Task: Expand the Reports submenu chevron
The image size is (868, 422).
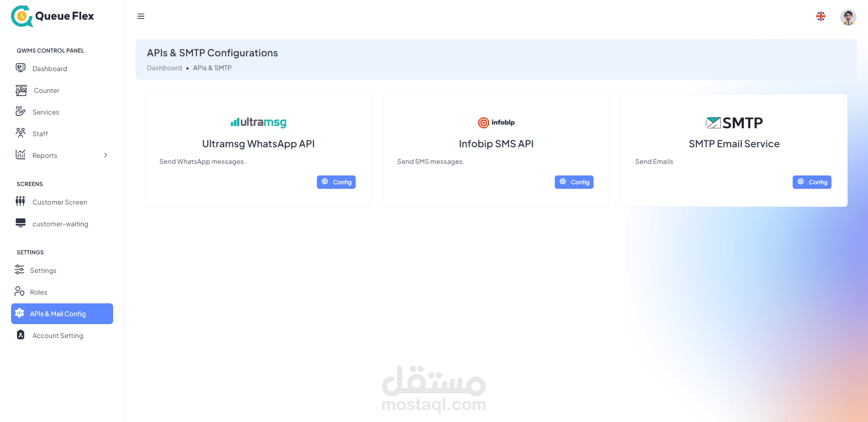Action: [105, 155]
